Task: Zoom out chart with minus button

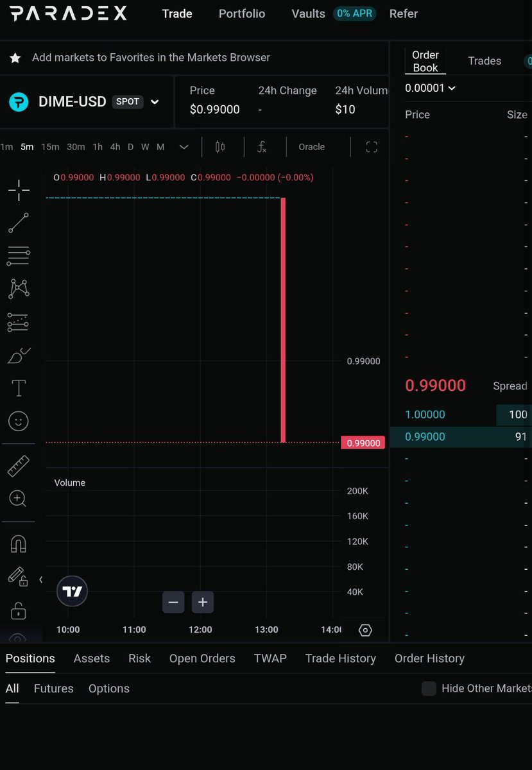Action: point(173,602)
